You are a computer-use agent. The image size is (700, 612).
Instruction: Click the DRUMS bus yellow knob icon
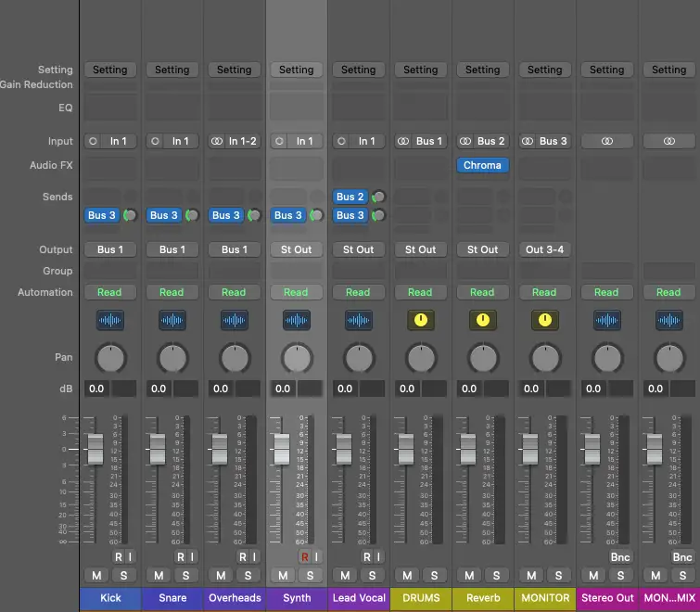tap(420, 320)
